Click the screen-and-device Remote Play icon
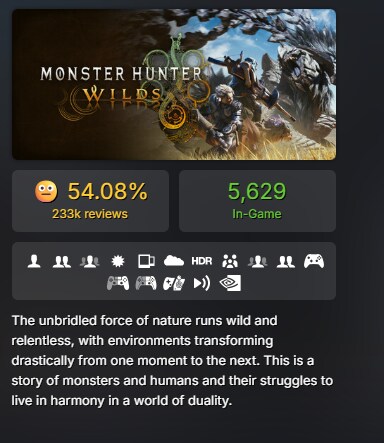Screen dimensions: 384x443 point(146,261)
